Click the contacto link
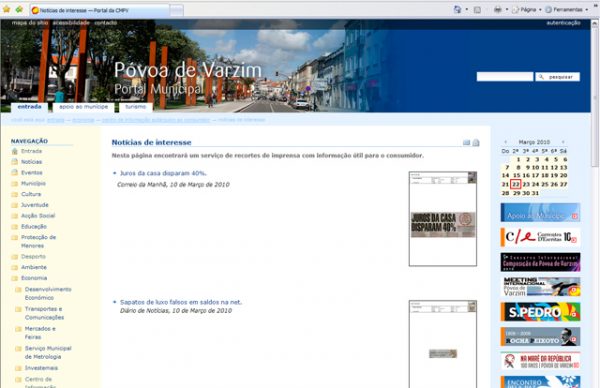Screen dimensions: 600x388 tap(106, 23)
